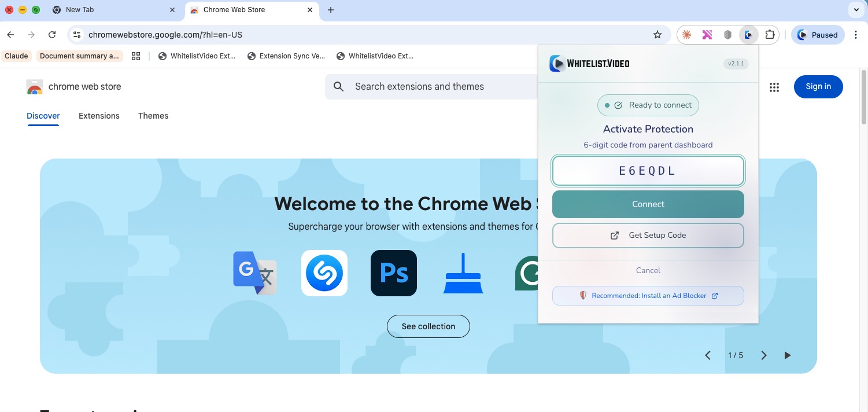Click the gray shield extension icon

(x=728, y=35)
